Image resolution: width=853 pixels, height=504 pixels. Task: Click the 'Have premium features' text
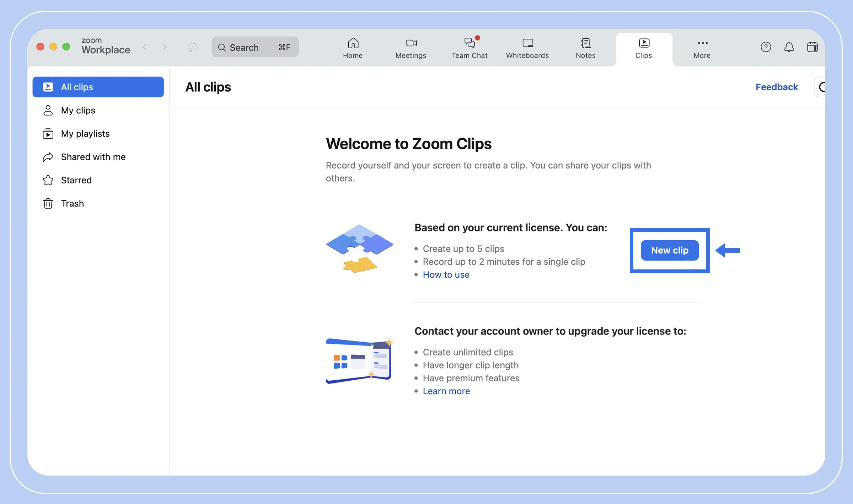coord(471,378)
